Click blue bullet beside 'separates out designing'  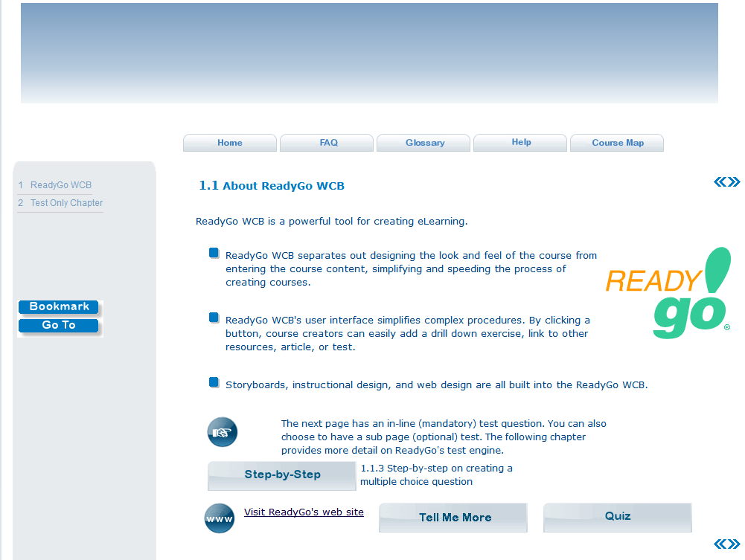click(x=214, y=253)
